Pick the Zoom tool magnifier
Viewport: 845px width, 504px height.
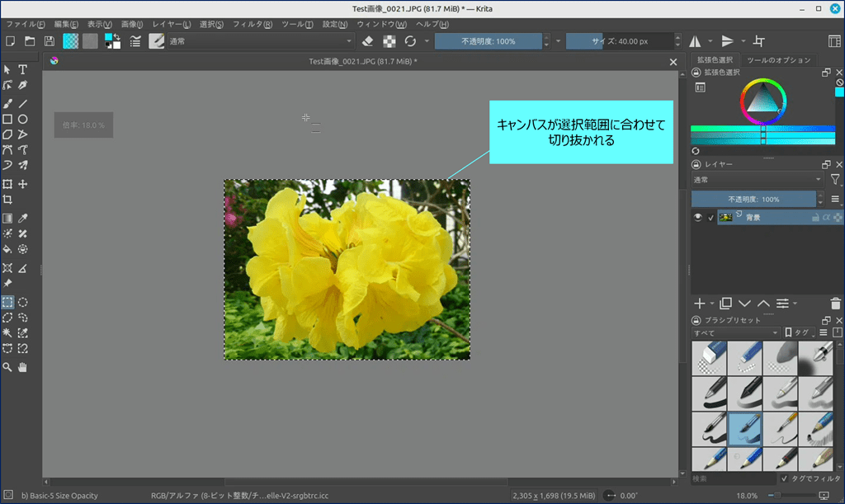click(7, 366)
